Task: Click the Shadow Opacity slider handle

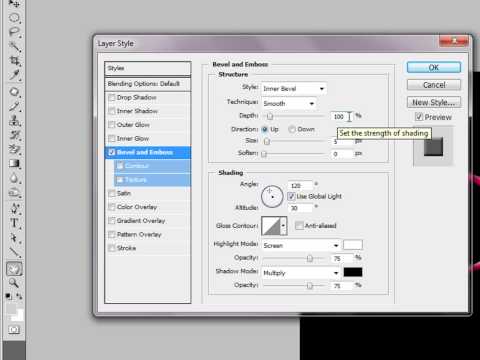Action: [x=310, y=286]
